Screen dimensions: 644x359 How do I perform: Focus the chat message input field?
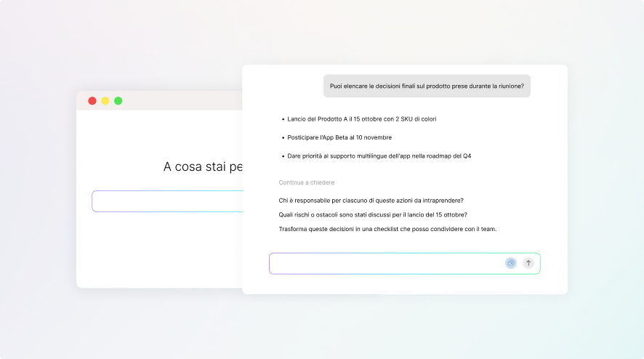tap(385, 263)
